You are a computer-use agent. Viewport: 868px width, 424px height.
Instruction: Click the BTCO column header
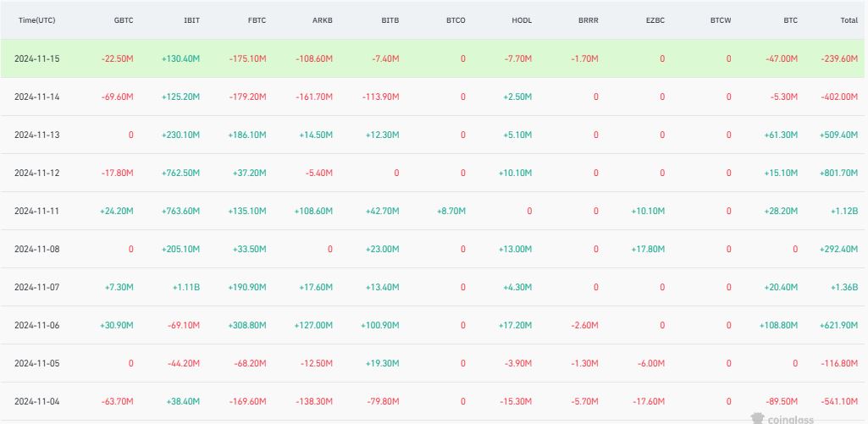click(455, 19)
